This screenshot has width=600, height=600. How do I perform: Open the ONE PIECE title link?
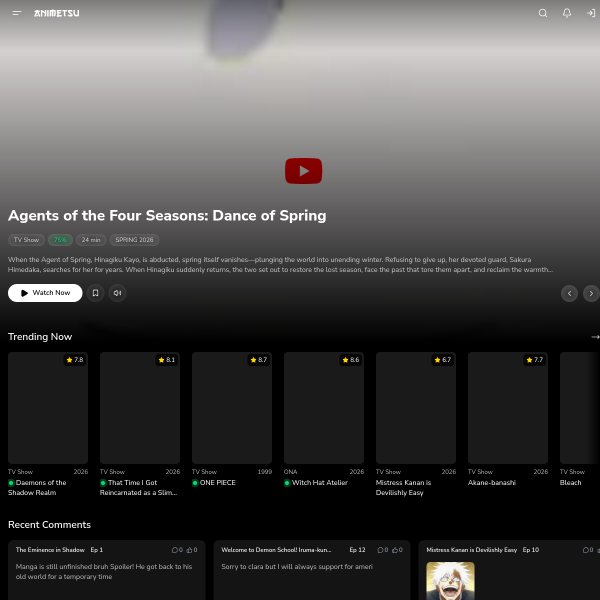click(217, 483)
